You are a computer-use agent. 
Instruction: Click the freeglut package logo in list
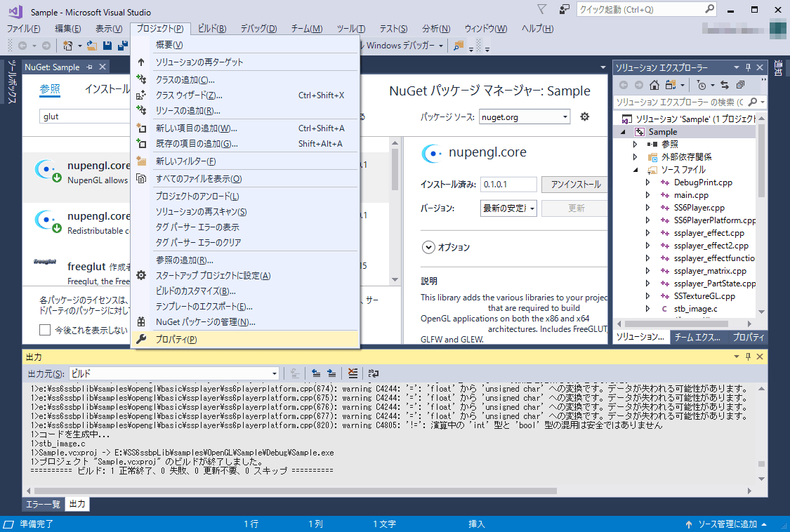(x=45, y=262)
